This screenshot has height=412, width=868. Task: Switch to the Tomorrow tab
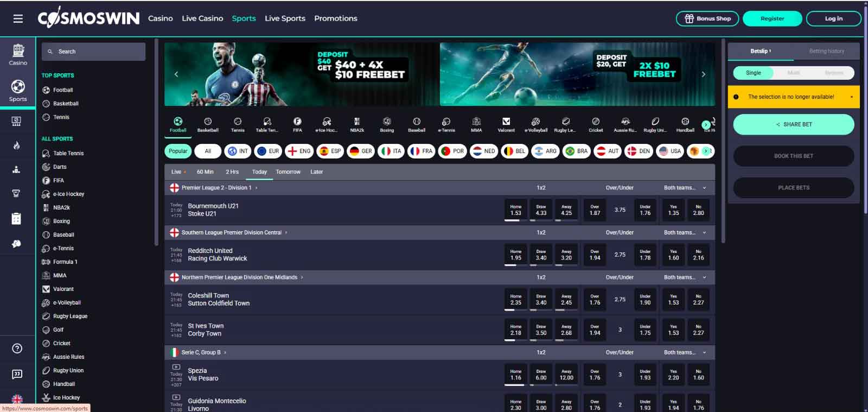[x=288, y=172]
